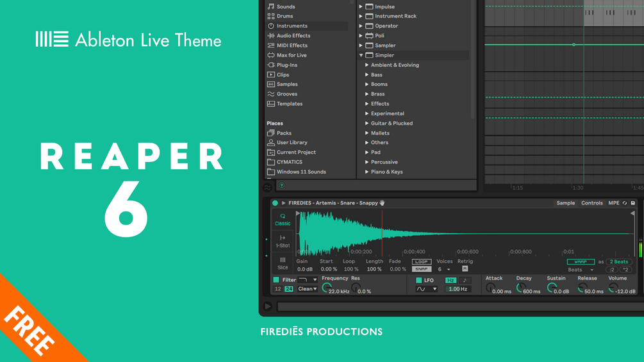Image resolution: width=644 pixels, height=362 pixels.
Task: Open the User Library place
Action: coord(287,142)
